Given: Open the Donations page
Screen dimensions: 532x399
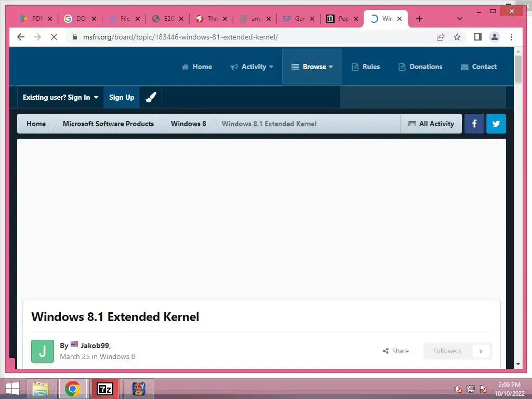Looking at the screenshot, I should (x=420, y=67).
